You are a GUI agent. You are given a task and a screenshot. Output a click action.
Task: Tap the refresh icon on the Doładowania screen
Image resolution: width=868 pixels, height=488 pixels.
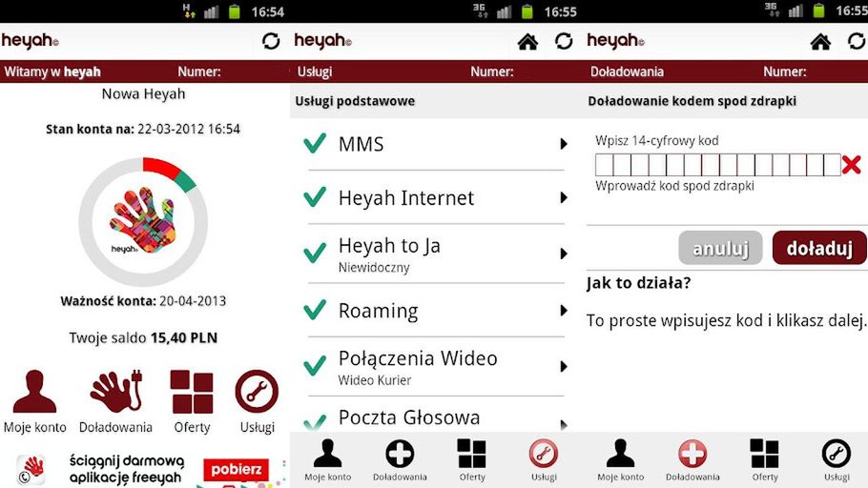857,41
